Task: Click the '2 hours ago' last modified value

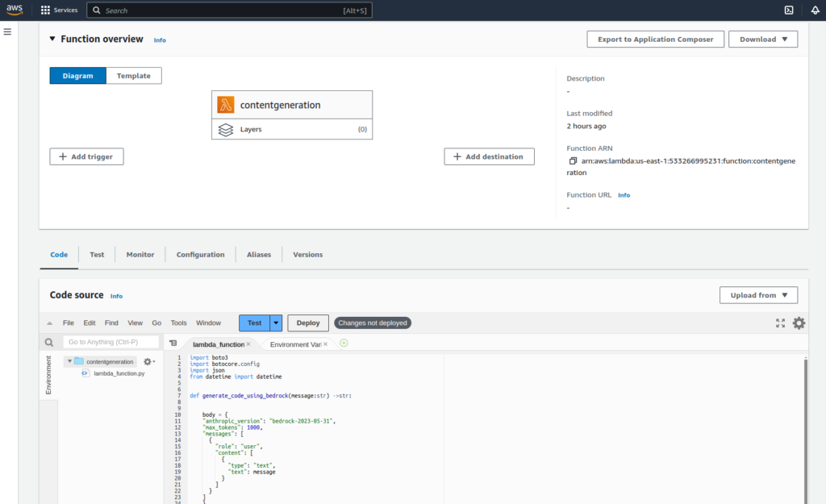Action: click(586, 126)
